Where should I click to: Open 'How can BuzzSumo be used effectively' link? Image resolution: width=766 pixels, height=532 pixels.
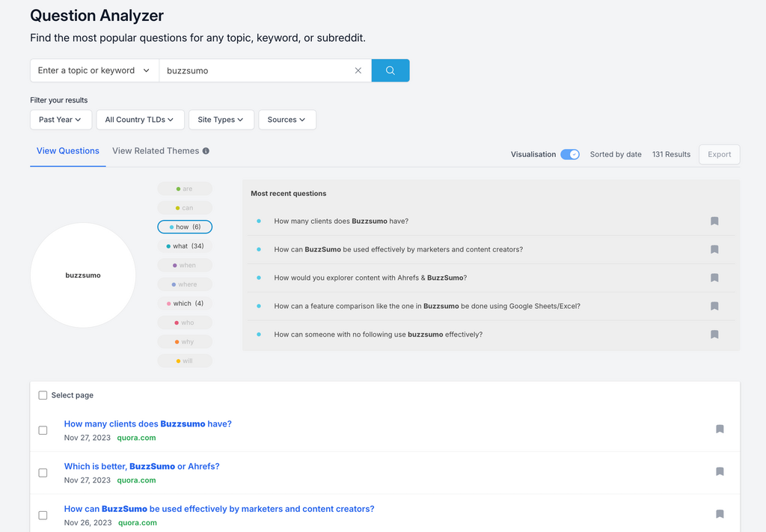[219, 509]
